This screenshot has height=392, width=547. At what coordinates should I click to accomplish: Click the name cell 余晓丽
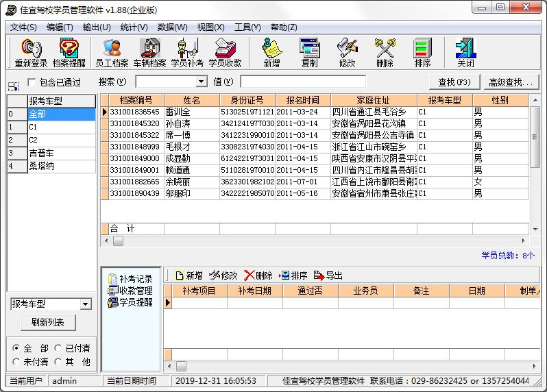pos(192,182)
